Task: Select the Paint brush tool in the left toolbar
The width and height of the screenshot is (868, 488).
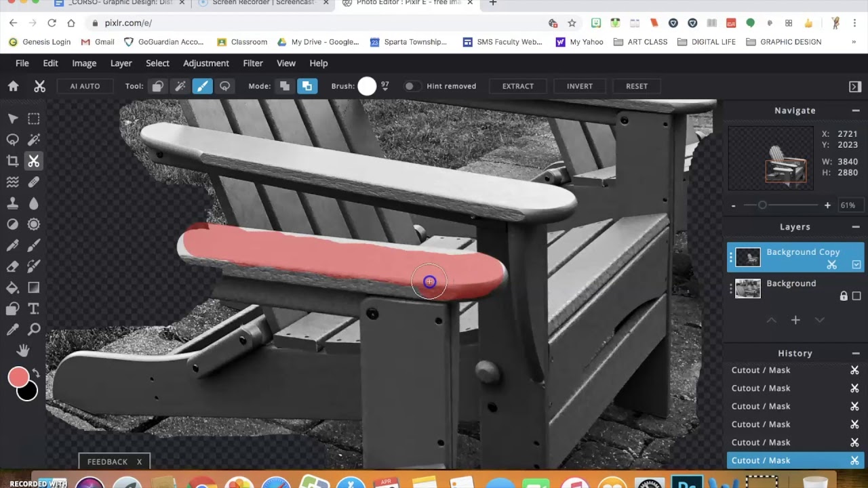Action: click(33, 245)
